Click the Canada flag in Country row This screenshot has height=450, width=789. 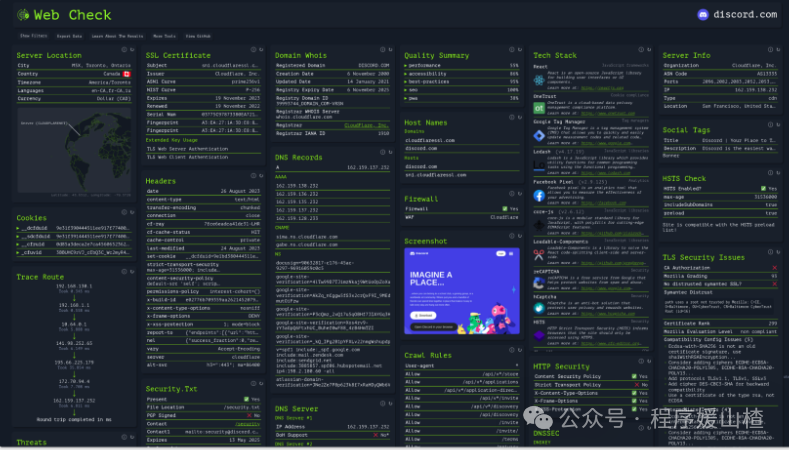point(127,74)
